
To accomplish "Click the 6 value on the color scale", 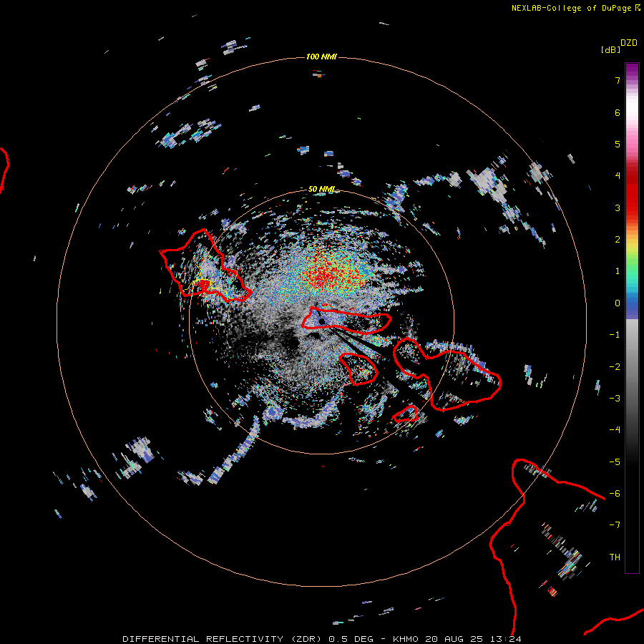I will (618, 112).
